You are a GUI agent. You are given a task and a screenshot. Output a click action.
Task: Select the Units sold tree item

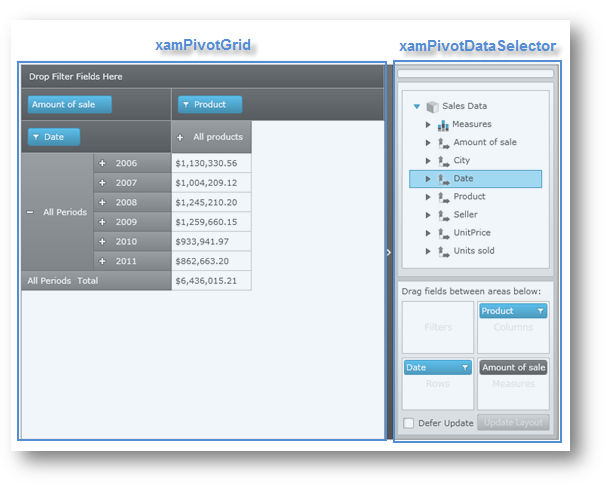click(473, 251)
